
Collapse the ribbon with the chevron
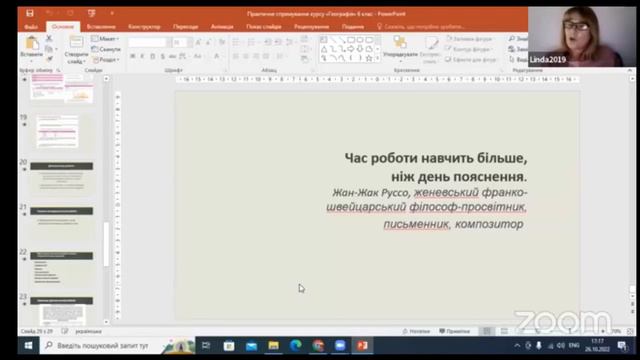pyautogui.click(x=629, y=71)
